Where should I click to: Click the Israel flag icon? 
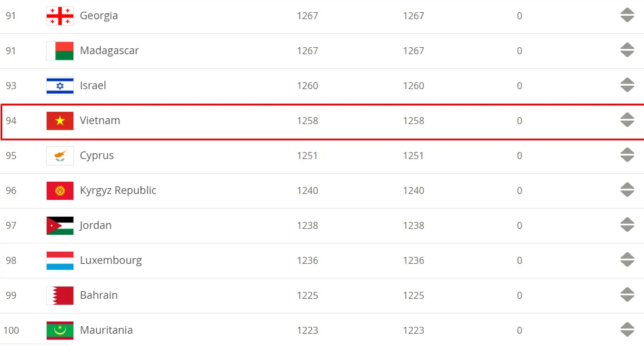(x=60, y=86)
